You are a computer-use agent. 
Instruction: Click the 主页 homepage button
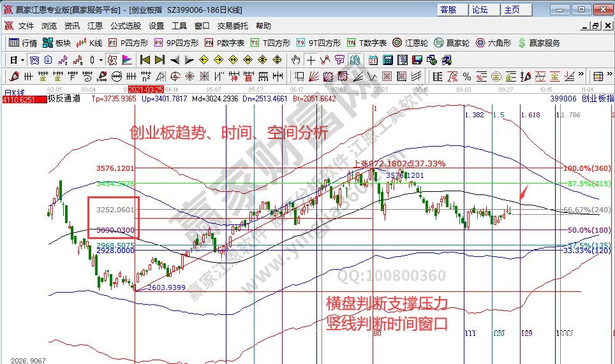point(512,10)
